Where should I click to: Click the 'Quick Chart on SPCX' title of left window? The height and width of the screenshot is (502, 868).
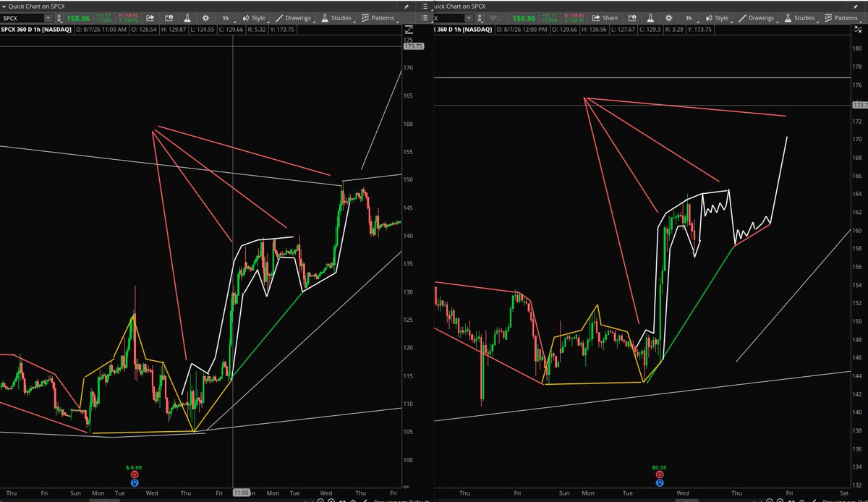tap(36, 7)
